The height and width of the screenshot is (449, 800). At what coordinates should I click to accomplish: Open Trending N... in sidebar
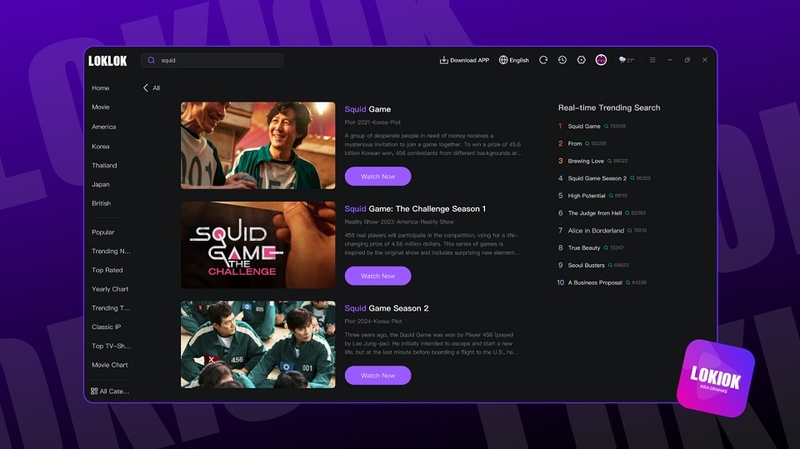tap(111, 251)
